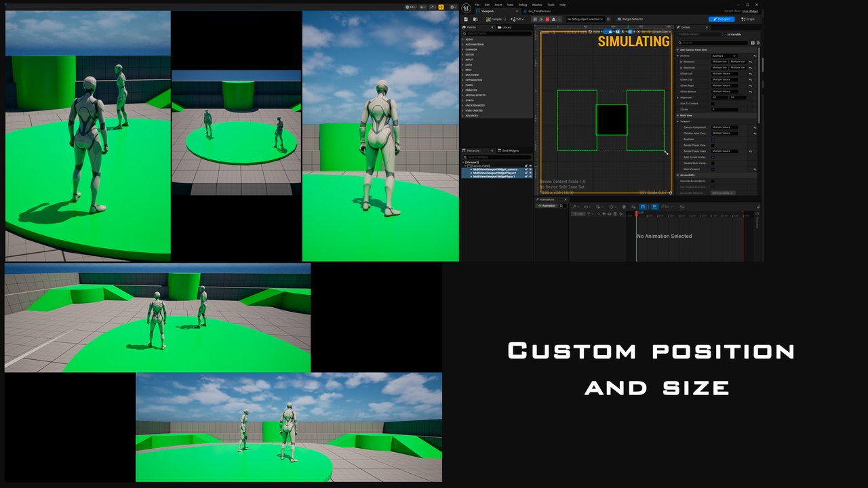The height and width of the screenshot is (488, 868).
Task: Click the User Widget parent class link
Action: pyautogui.click(x=750, y=11)
